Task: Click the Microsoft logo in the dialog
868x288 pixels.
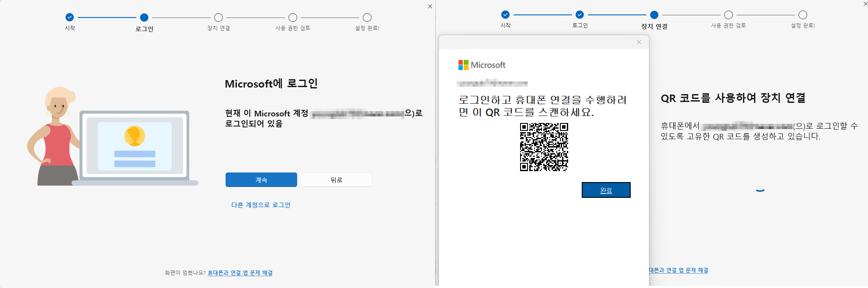Action: click(482, 65)
